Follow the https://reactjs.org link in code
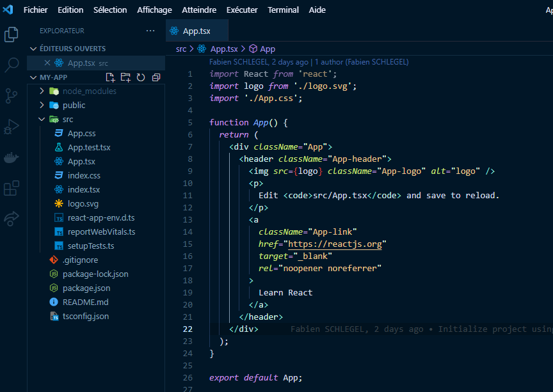The width and height of the screenshot is (553, 392). (x=335, y=244)
